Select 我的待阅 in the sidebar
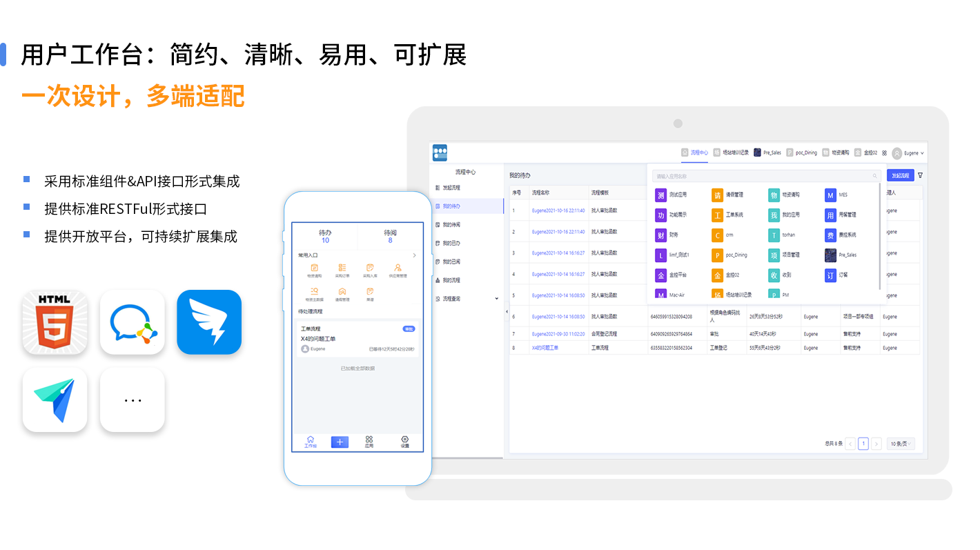This screenshot has width=980, height=550. [467, 225]
